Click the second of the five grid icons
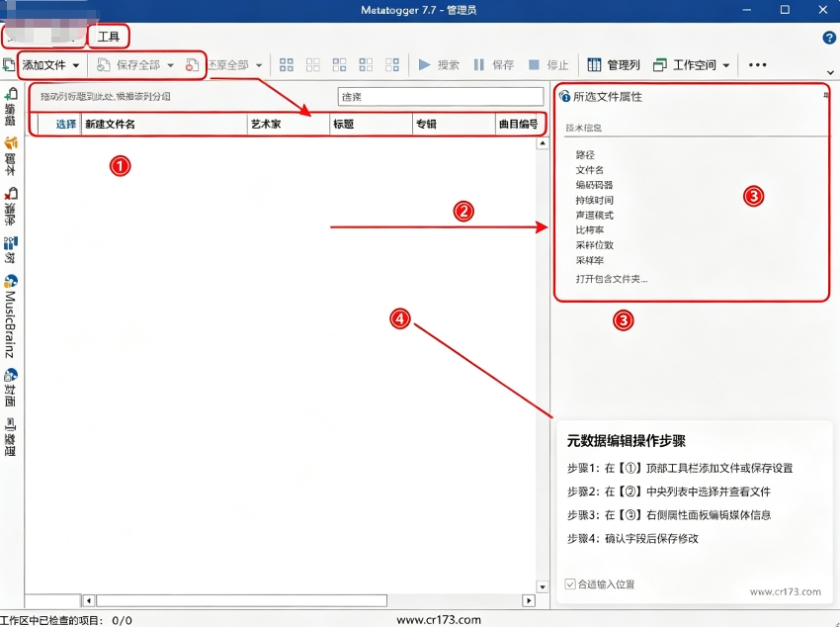The height and width of the screenshot is (627, 840). coord(313,65)
